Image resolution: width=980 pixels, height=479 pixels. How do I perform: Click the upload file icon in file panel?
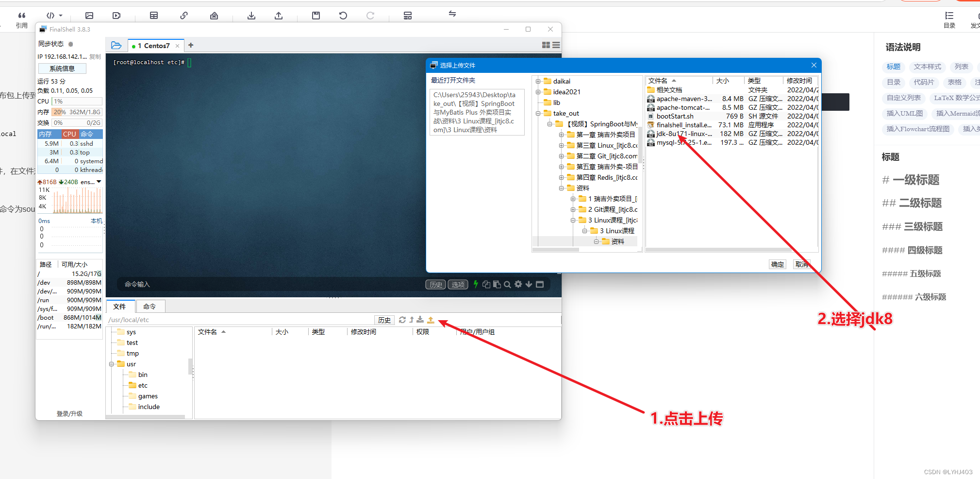(x=431, y=320)
